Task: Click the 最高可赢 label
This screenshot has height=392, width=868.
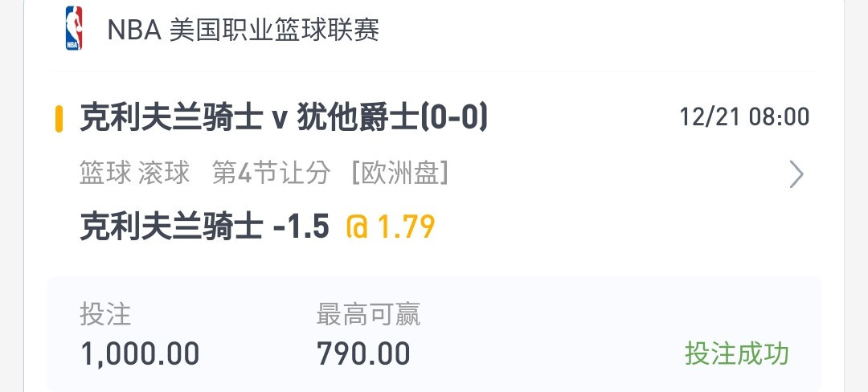Action: click(x=368, y=314)
